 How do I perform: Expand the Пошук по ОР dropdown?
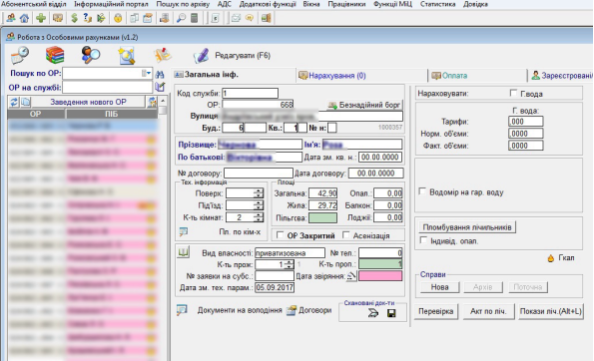click(147, 73)
